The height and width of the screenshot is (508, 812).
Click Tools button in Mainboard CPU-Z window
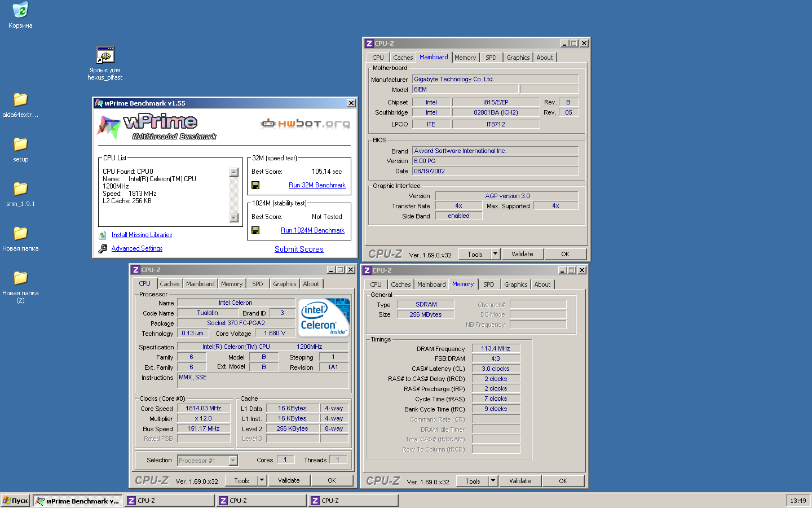pyautogui.click(x=475, y=254)
